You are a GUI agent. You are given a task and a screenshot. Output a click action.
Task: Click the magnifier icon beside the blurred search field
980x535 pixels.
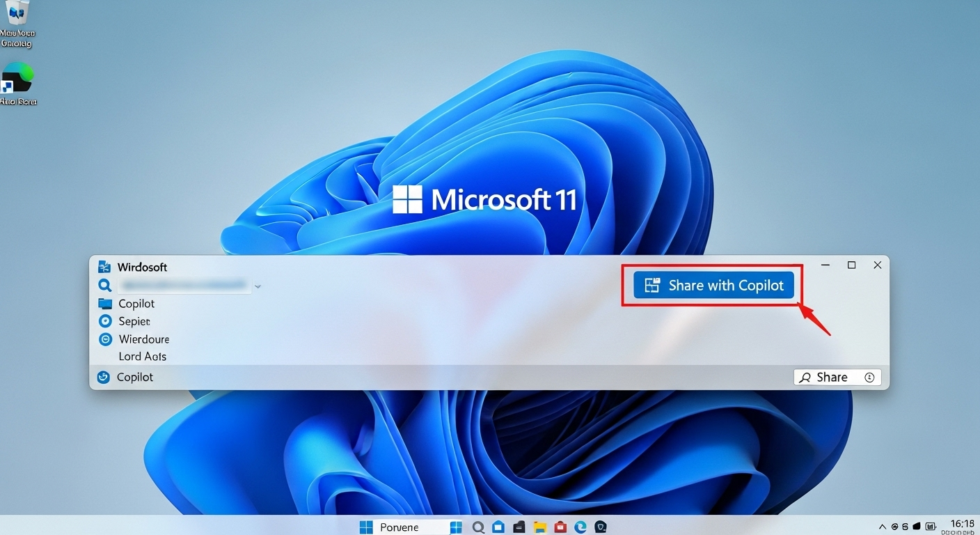[105, 285]
